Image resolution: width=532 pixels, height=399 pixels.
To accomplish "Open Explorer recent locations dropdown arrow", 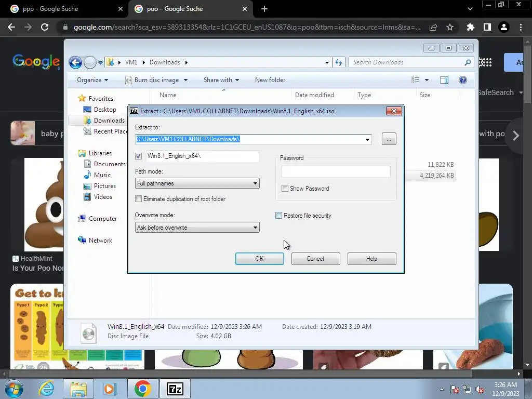I will [100, 62].
